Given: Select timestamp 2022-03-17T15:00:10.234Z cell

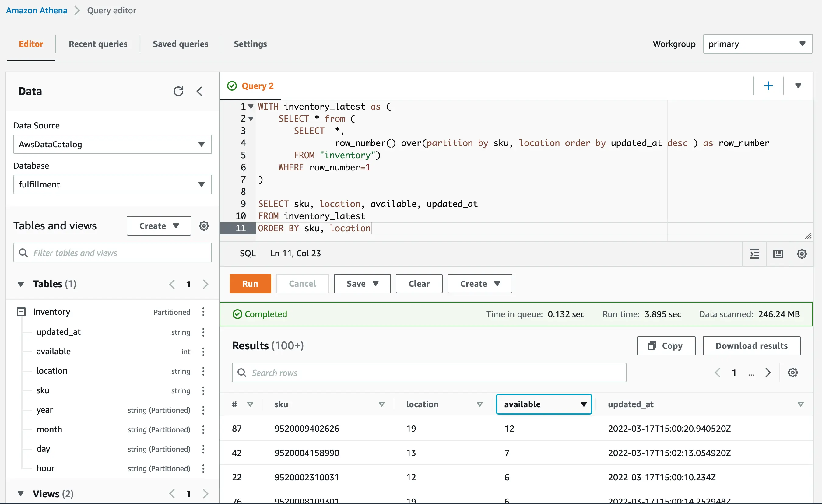Looking at the screenshot, I should pyautogui.click(x=662, y=477).
